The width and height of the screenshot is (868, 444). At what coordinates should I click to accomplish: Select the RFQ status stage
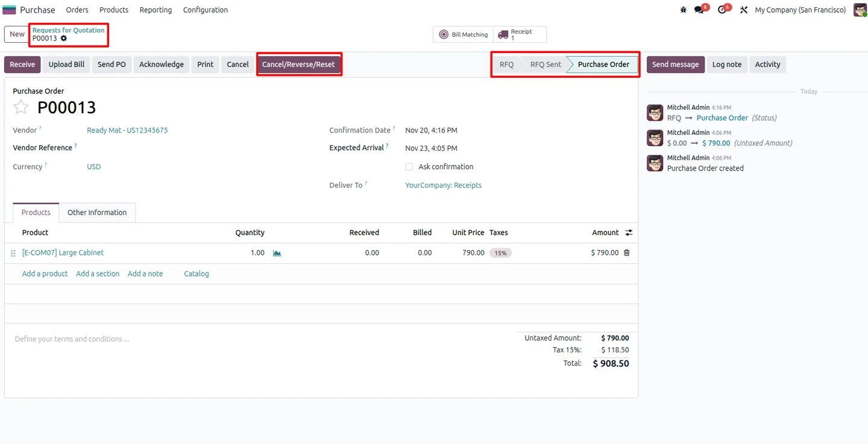click(507, 64)
